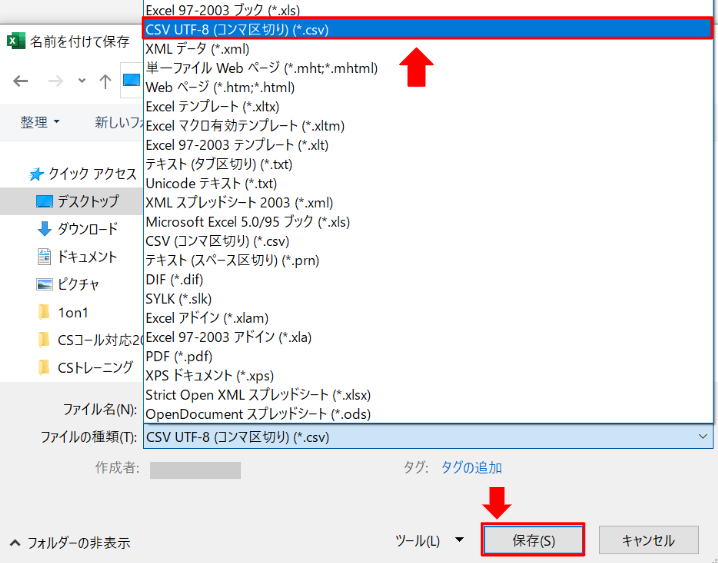The height and width of the screenshot is (563, 718).
Task: Choose DIF (*.dif) format
Action: [428, 279]
